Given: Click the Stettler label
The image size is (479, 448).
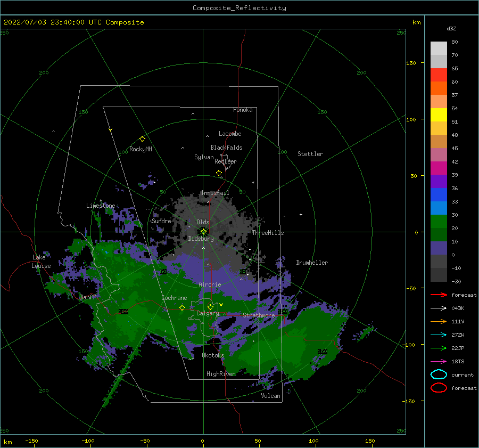Looking at the screenshot, I should 310,154.
